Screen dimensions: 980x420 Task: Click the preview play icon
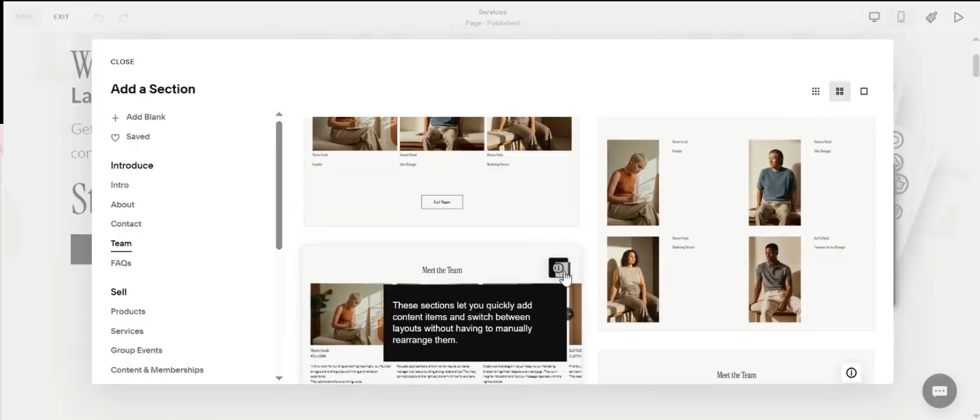click(958, 17)
